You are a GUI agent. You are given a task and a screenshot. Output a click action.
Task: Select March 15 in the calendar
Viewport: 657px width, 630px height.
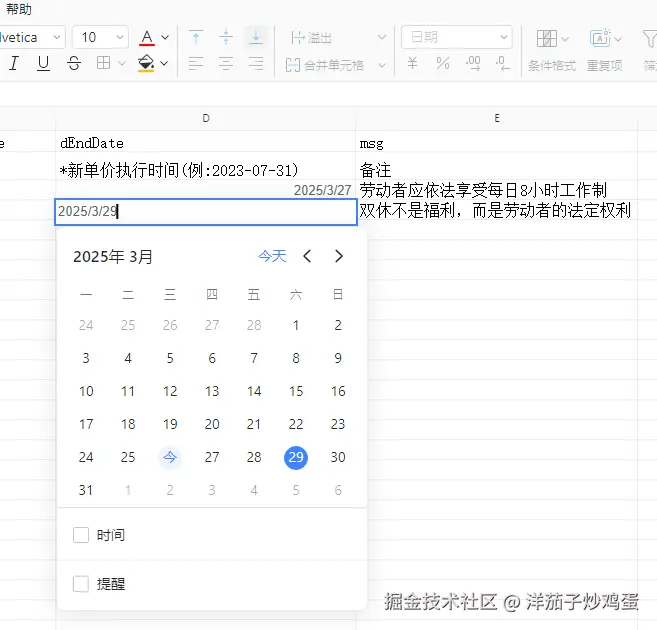point(296,391)
